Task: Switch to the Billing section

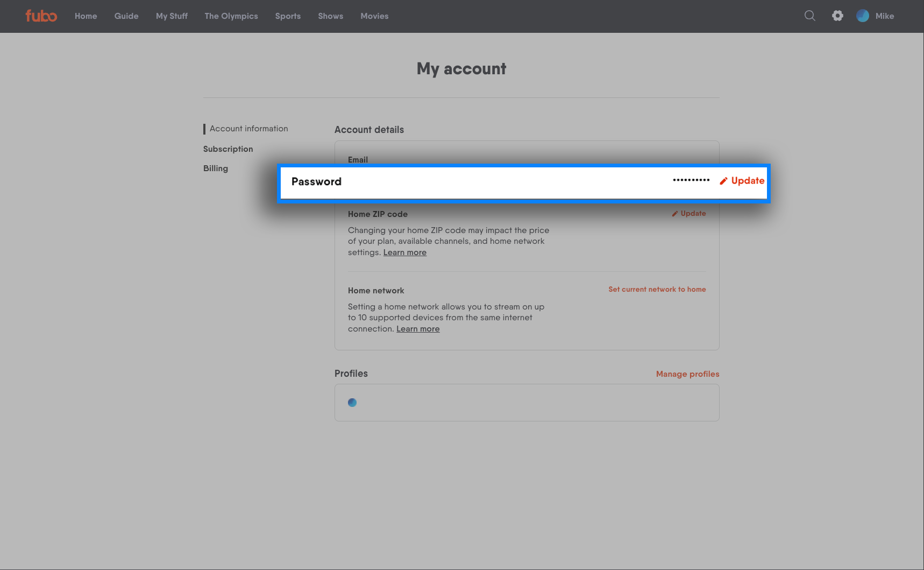Action: tap(216, 168)
